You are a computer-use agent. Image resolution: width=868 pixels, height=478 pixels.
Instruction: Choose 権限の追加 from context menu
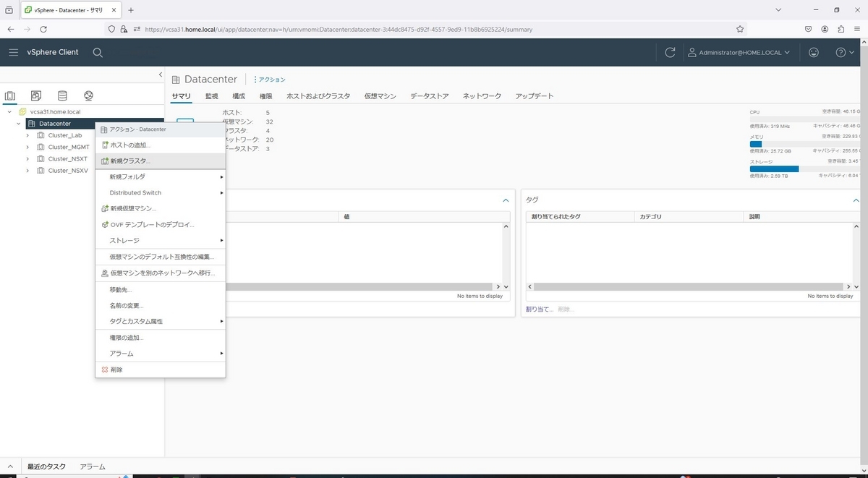(161, 338)
